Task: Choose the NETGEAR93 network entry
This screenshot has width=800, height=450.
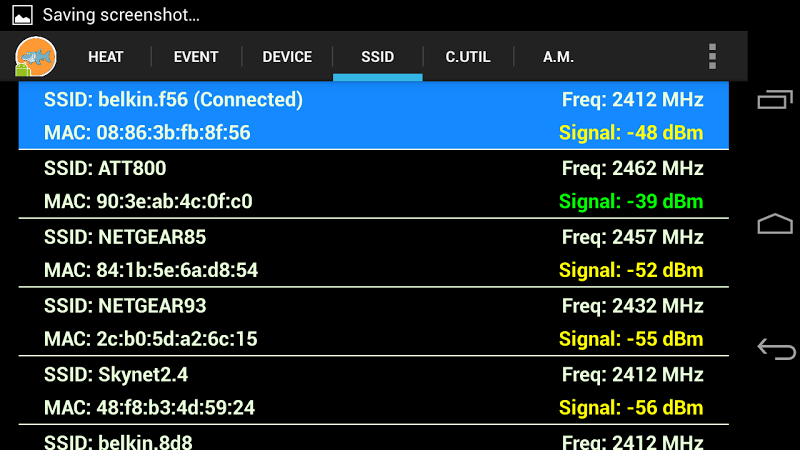Action: tap(373, 322)
